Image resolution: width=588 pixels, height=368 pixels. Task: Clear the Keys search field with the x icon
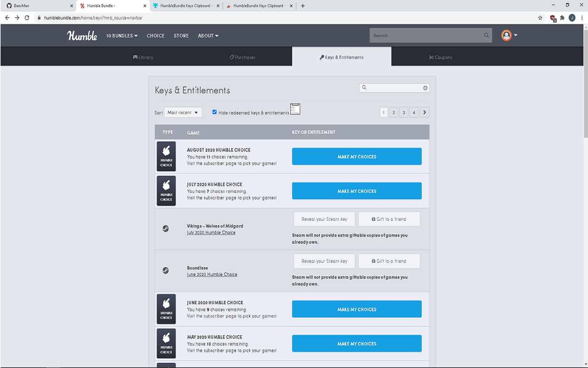click(x=425, y=87)
